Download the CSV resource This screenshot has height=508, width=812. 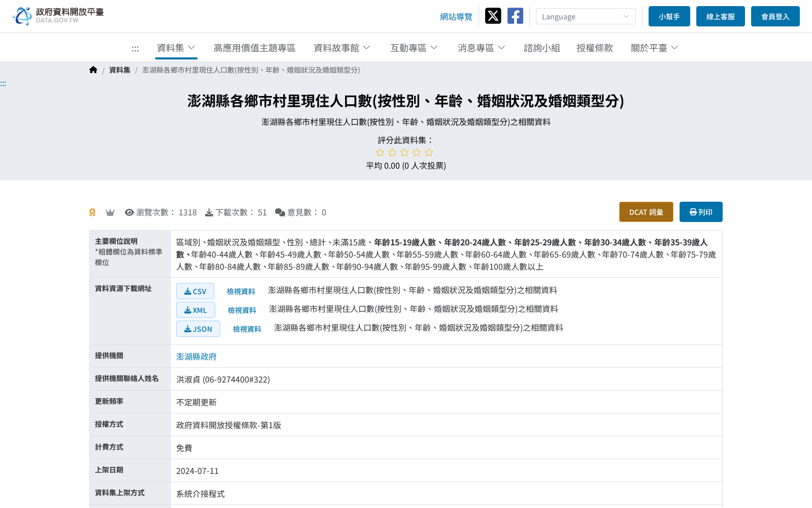(x=195, y=291)
